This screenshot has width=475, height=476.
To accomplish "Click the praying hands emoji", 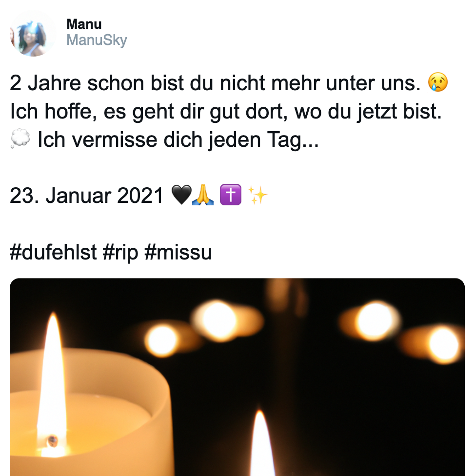I will click(x=203, y=195).
